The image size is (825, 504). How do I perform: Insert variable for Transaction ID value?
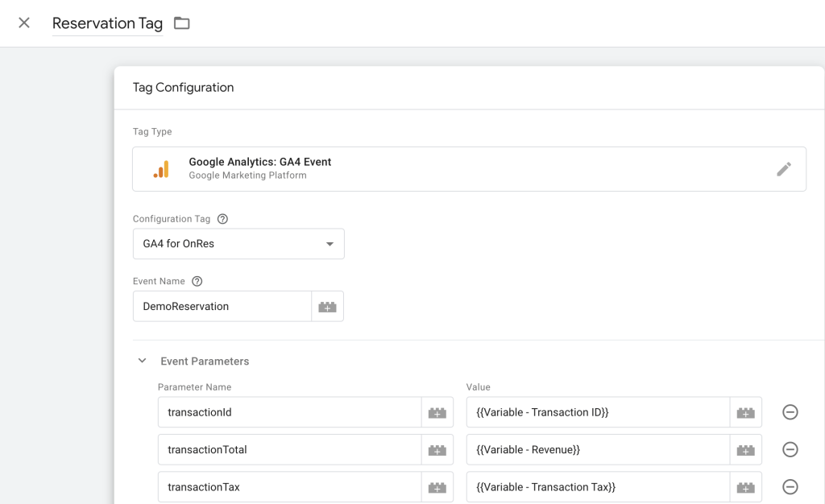(745, 412)
